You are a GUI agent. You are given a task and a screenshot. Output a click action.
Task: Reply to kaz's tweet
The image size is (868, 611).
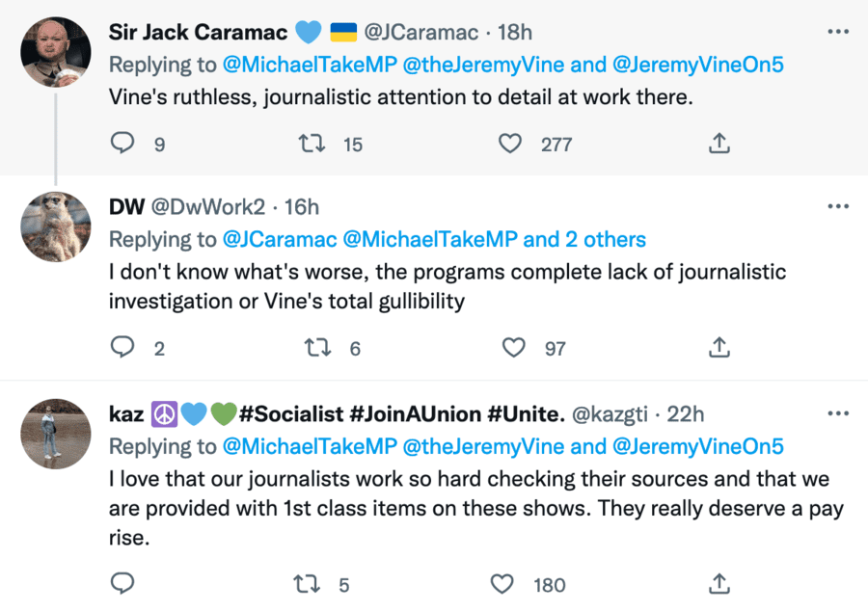(x=122, y=584)
